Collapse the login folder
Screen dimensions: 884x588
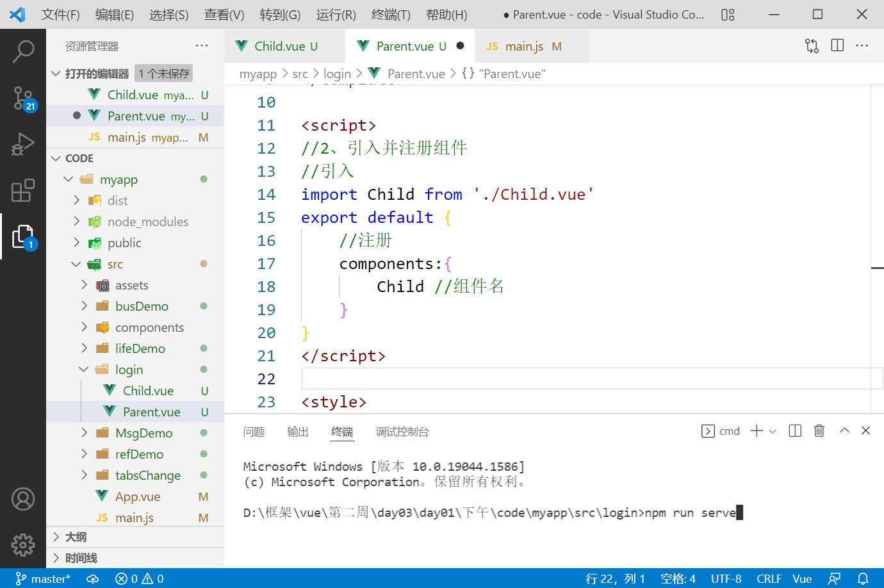coord(84,370)
